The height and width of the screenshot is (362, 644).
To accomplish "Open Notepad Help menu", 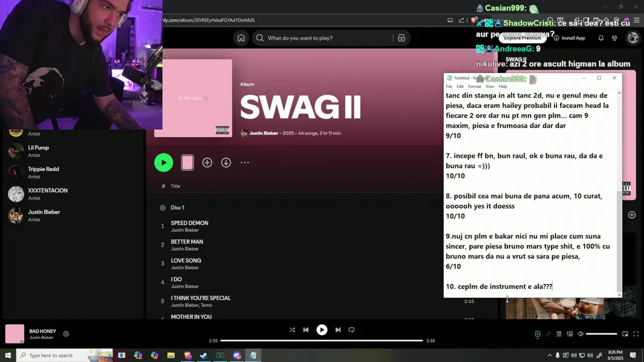I will click(x=503, y=86).
